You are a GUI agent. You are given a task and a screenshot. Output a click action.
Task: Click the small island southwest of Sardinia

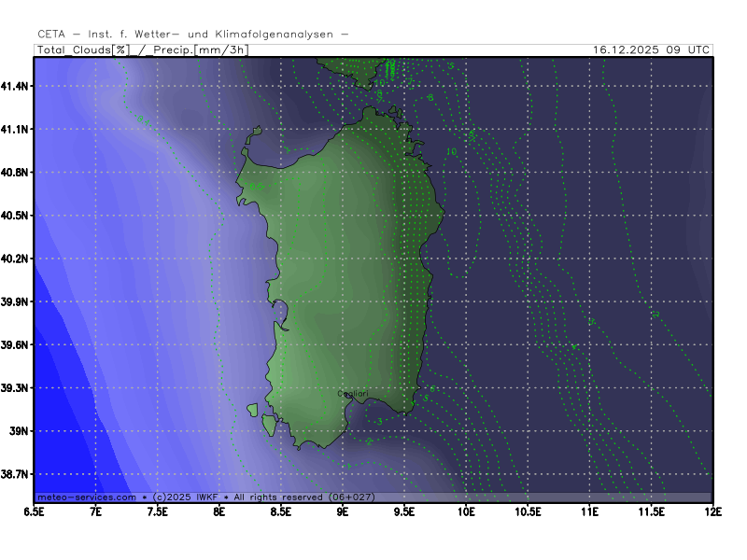click(270, 425)
